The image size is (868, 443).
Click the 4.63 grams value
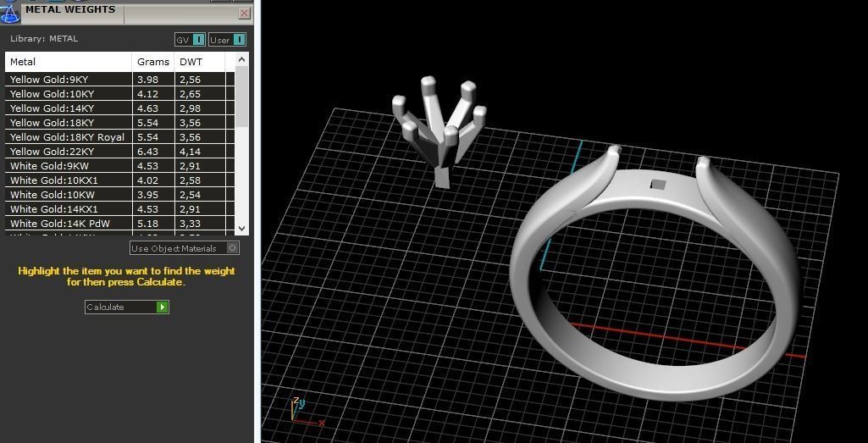148,108
